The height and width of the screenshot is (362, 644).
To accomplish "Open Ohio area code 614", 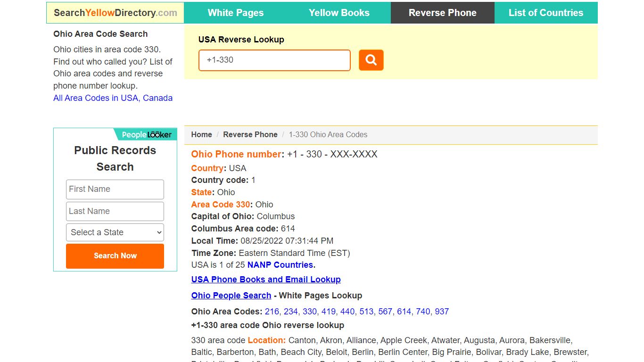I will click(x=404, y=312).
